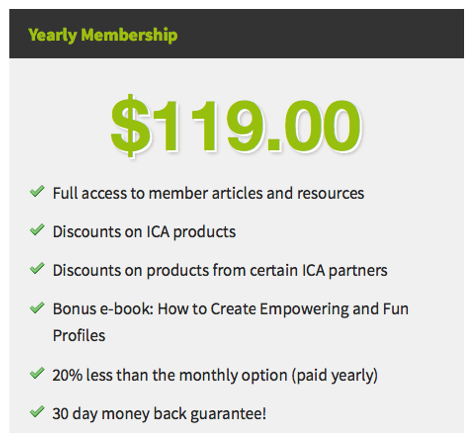
Task: Click the dark header bar of membership card
Action: tap(236, 34)
